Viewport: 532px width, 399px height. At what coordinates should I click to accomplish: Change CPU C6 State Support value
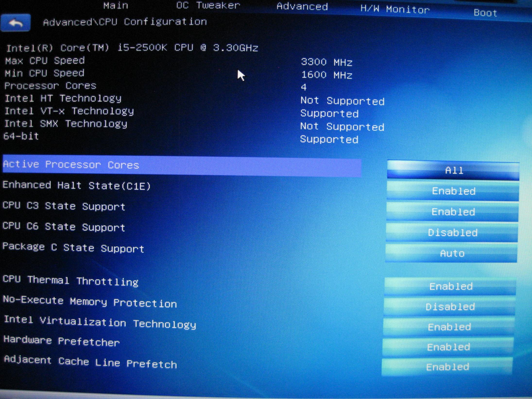[x=452, y=233]
